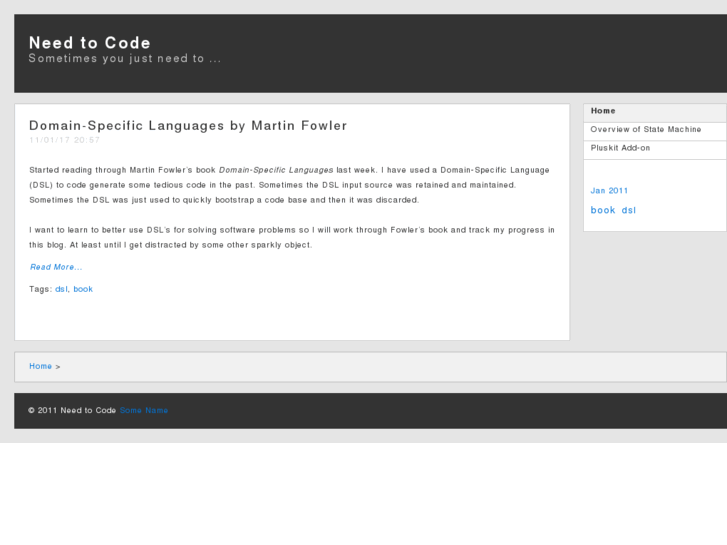Click the Home breadcrumb link
The height and width of the screenshot is (545, 727).
(x=40, y=366)
